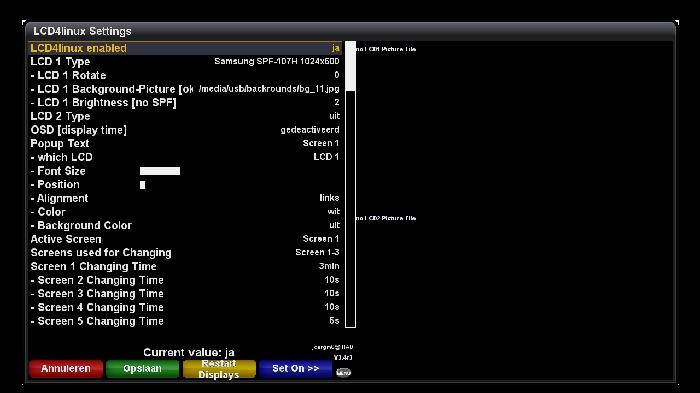
Task: Select the Alignment setting row
Action: click(x=185, y=198)
